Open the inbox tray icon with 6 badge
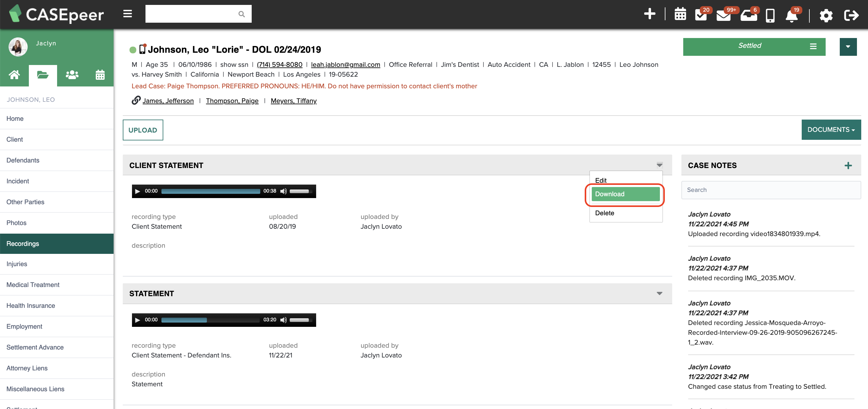 click(x=748, y=16)
